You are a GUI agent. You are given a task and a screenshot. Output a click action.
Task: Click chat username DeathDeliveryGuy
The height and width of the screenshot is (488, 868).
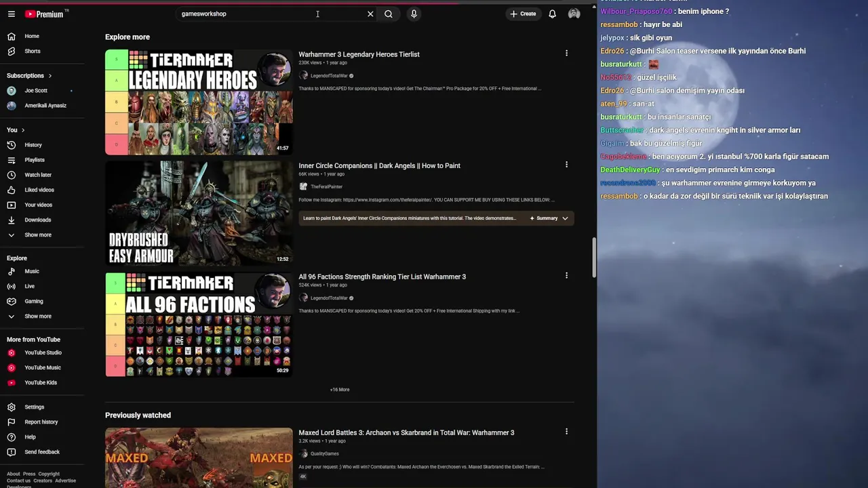coord(630,169)
